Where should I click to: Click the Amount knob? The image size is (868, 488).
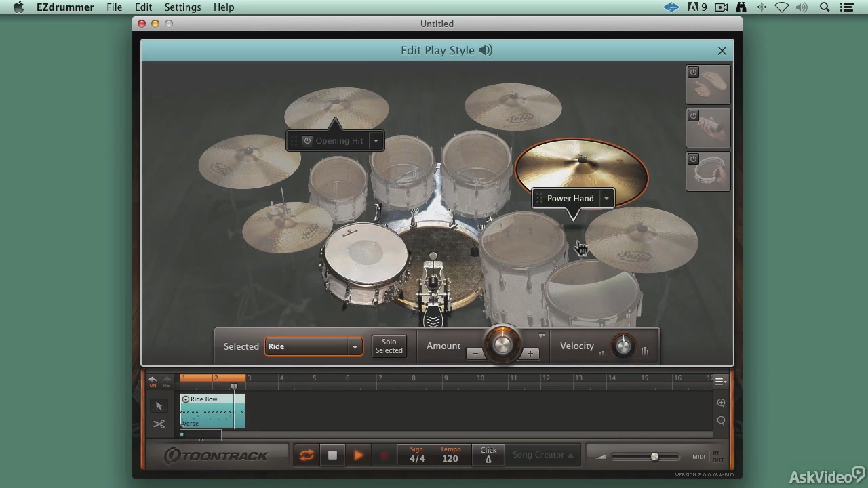coord(502,344)
